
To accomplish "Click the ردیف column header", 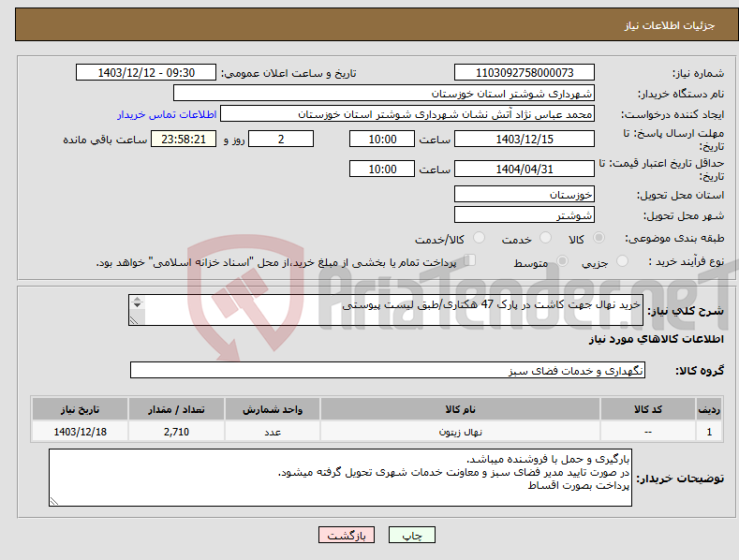I will tap(709, 409).
